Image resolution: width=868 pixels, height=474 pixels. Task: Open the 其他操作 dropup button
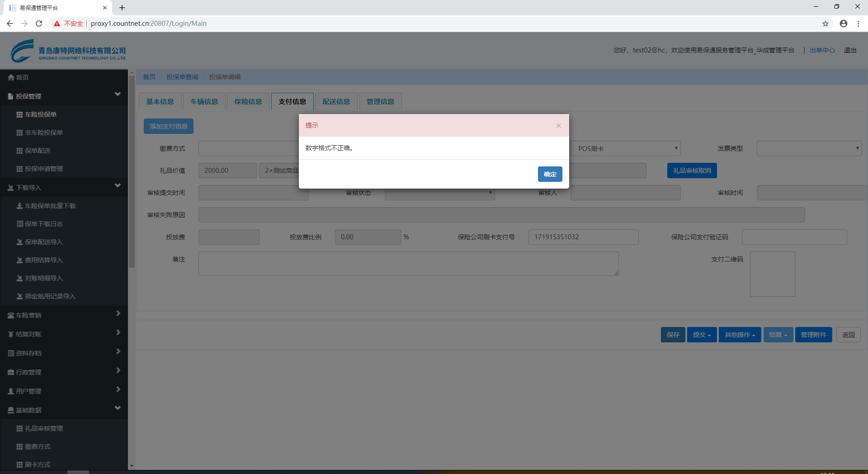(x=740, y=335)
